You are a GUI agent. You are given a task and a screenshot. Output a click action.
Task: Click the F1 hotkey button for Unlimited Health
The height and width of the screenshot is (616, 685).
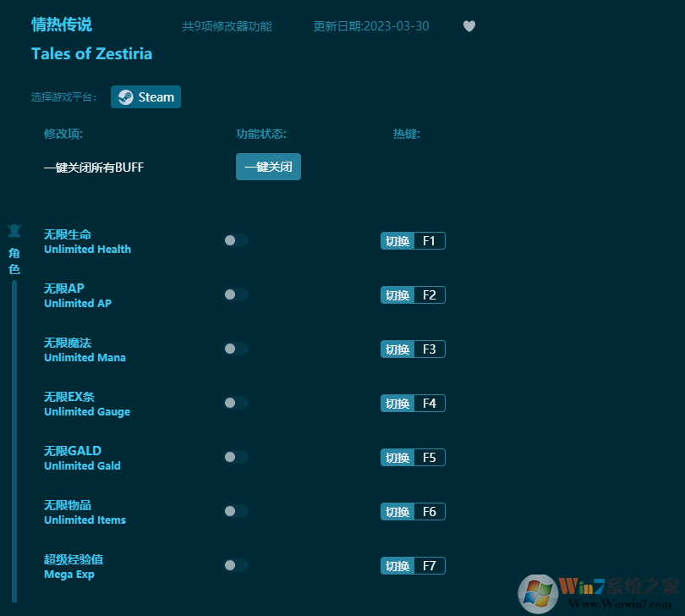pos(413,240)
